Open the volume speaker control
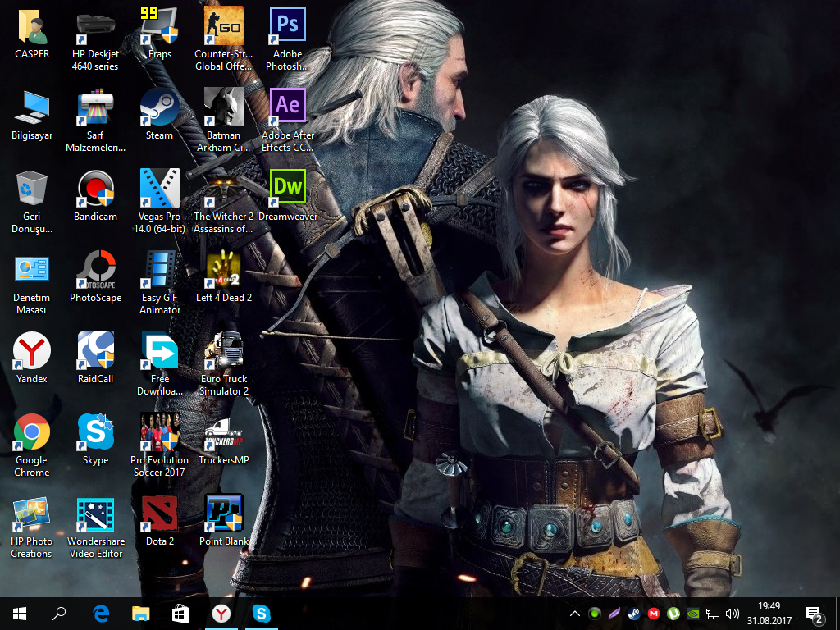 (x=732, y=614)
